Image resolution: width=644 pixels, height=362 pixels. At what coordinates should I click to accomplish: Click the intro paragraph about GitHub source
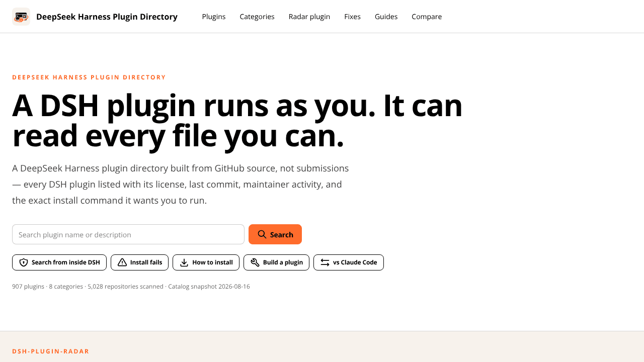click(181, 185)
